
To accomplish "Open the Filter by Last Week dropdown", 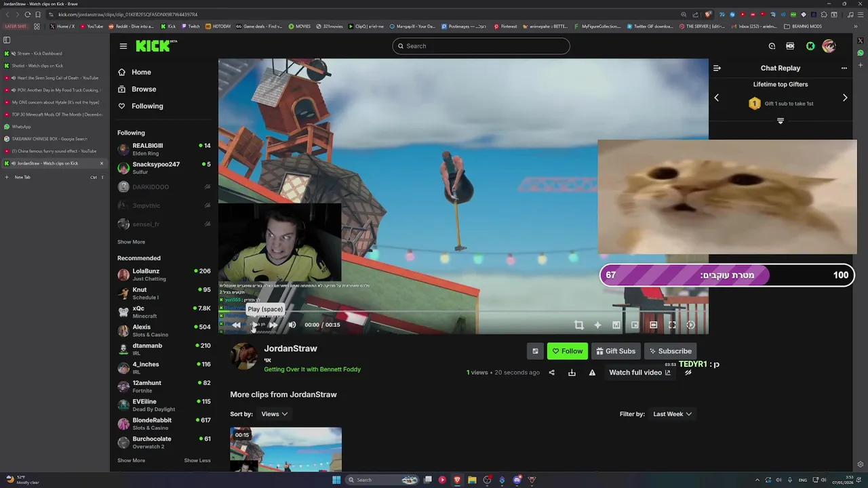I will click(x=672, y=414).
